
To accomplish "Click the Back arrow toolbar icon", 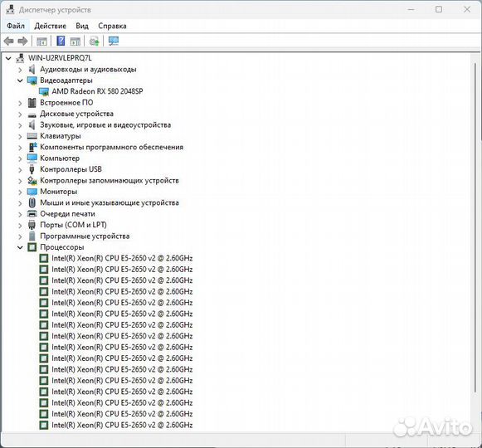I will click(8, 41).
